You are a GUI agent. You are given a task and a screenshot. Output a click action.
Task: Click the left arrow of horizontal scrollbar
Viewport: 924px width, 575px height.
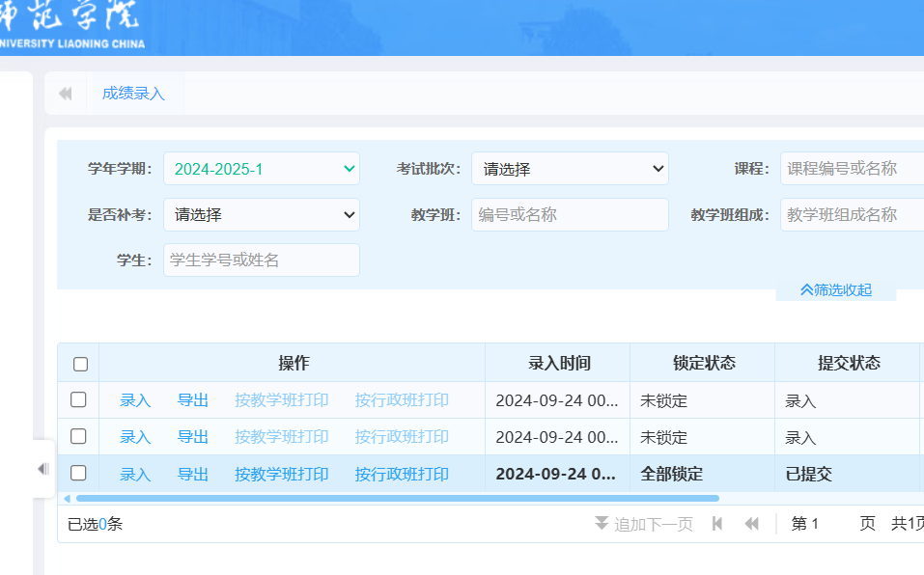point(67,499)
